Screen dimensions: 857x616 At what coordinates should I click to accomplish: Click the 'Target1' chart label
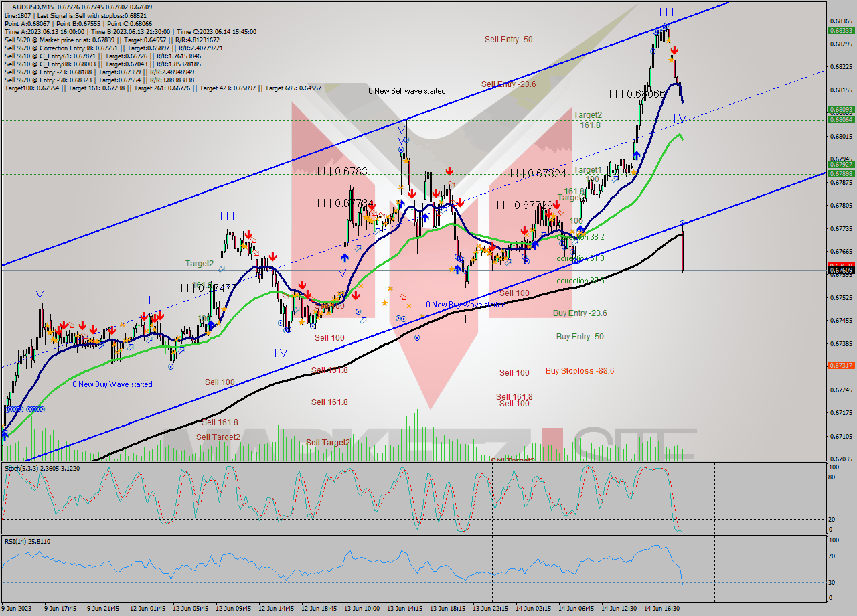click(587, 171)
